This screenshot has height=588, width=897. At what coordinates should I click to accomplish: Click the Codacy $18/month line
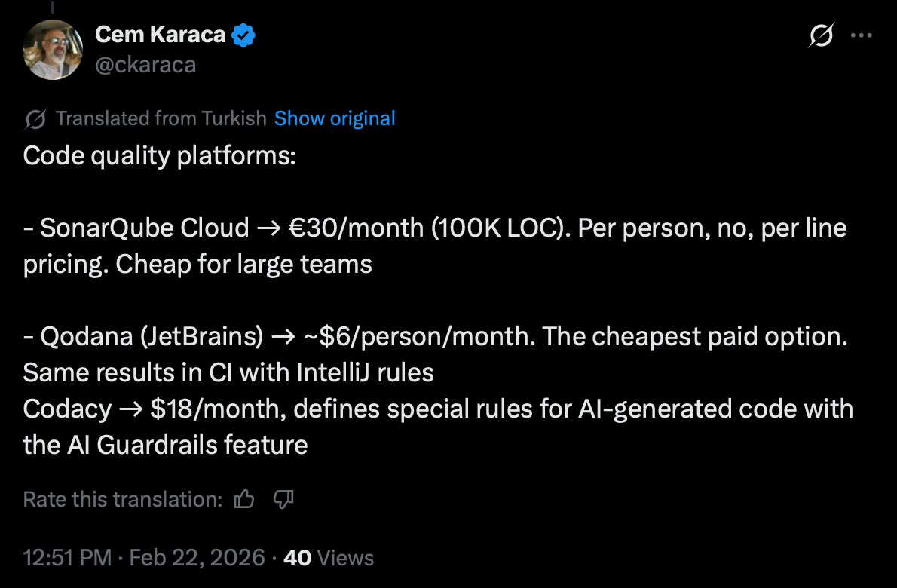[x=437, y=409]
